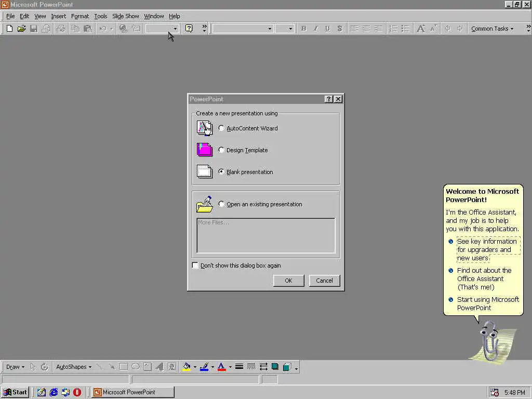Open Arrow Style options icon
The width and height of the screenshot is (532, 399).
263,367
